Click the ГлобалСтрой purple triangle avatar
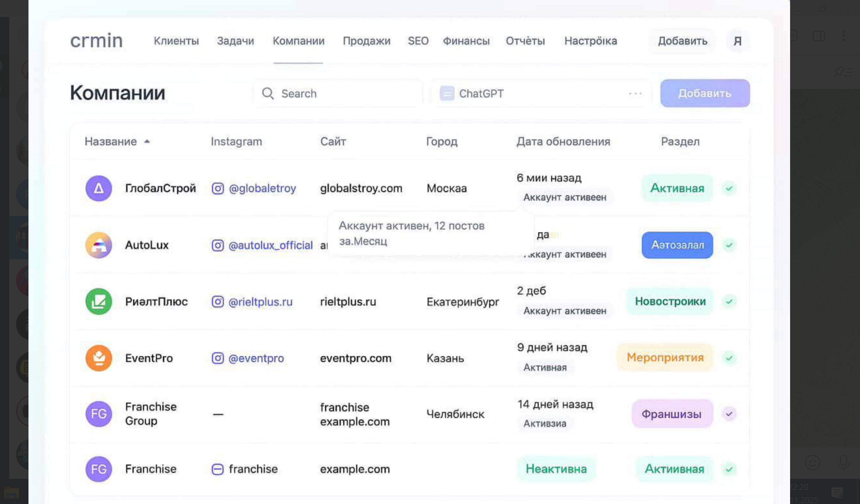Screen dimensions: 860x504 tap(99, 188)
